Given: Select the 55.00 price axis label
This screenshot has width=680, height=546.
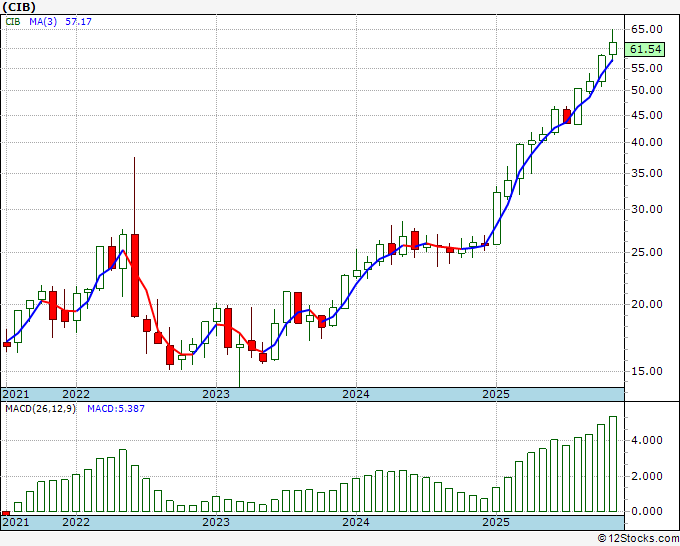Looking at the screenshot, I should click(647, 68).
